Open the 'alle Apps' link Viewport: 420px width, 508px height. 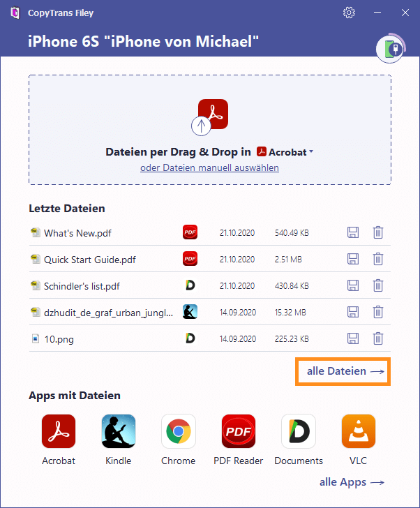pos(352,482)
